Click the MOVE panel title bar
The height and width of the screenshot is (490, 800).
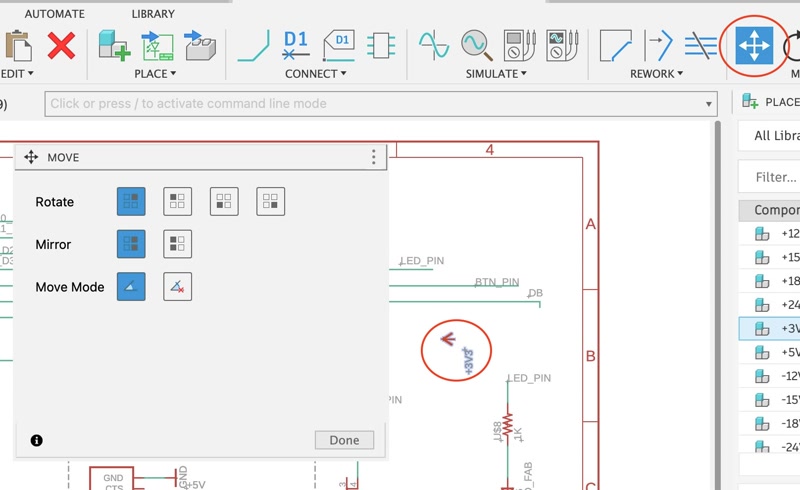[201, 157]
